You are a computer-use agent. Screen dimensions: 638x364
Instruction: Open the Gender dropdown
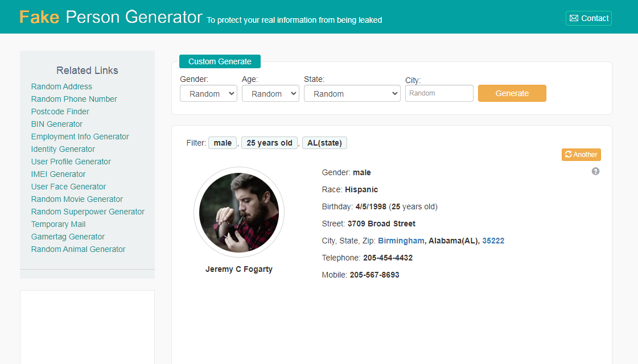click(208, 94)
